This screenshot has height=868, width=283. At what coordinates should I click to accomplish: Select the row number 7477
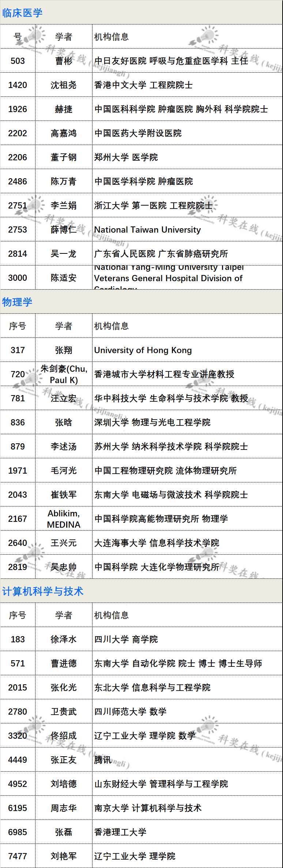point(18,856)
